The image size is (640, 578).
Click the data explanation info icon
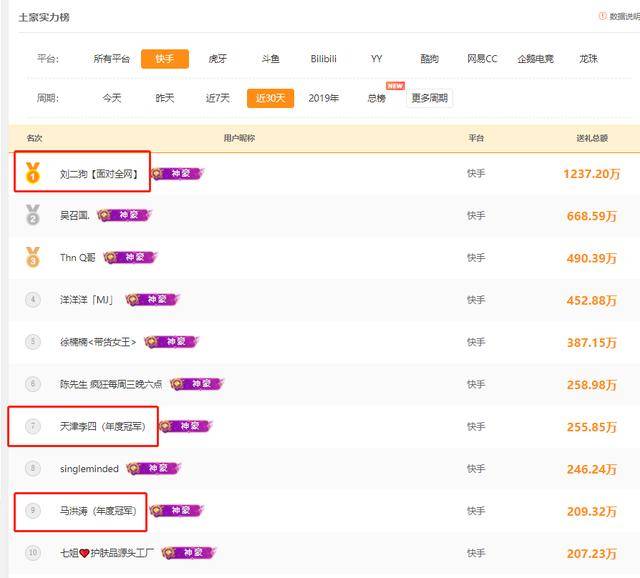602,16
